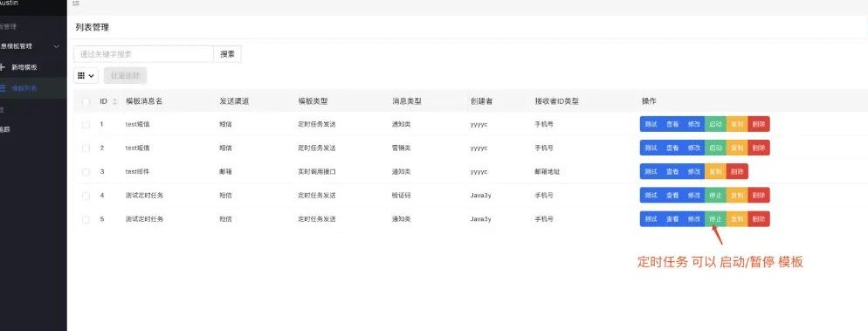Click yellow 复制 in the test邮件 row
Image resolution: width=868 pixels, height=331 pixels.
[x=716, y=171]
